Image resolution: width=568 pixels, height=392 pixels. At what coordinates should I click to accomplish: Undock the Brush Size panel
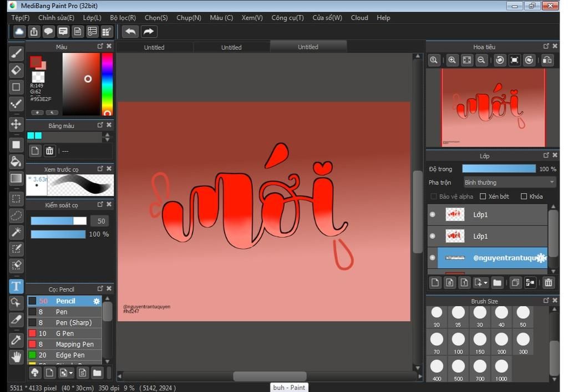click(546, 301)
